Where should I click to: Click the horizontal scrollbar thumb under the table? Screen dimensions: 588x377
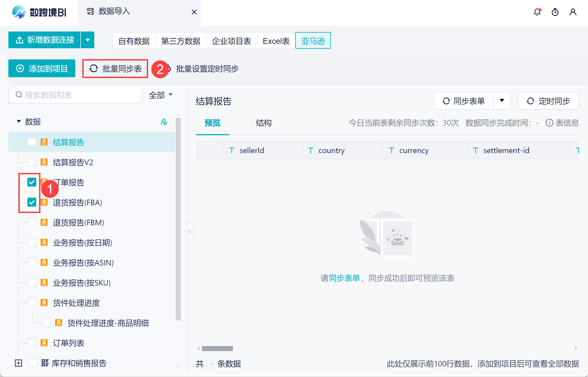coord(217,349)
